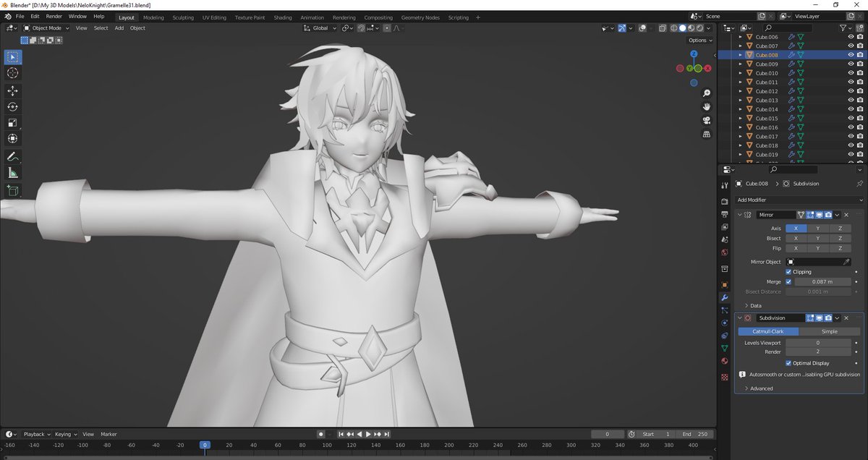Click the Render levels value field
The image size is (868, 460).
tap(818, 352)
